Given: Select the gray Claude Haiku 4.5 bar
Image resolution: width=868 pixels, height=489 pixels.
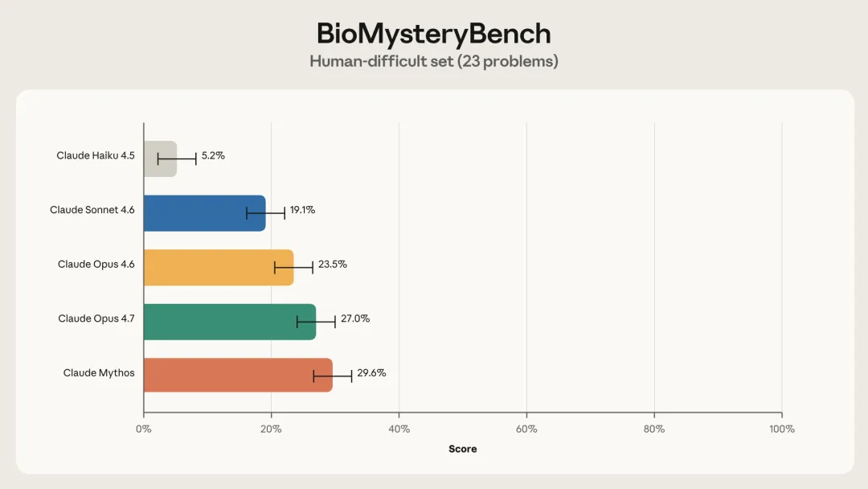Looking at the screenshot, I should pyautogui.click(x=159, y=158).
